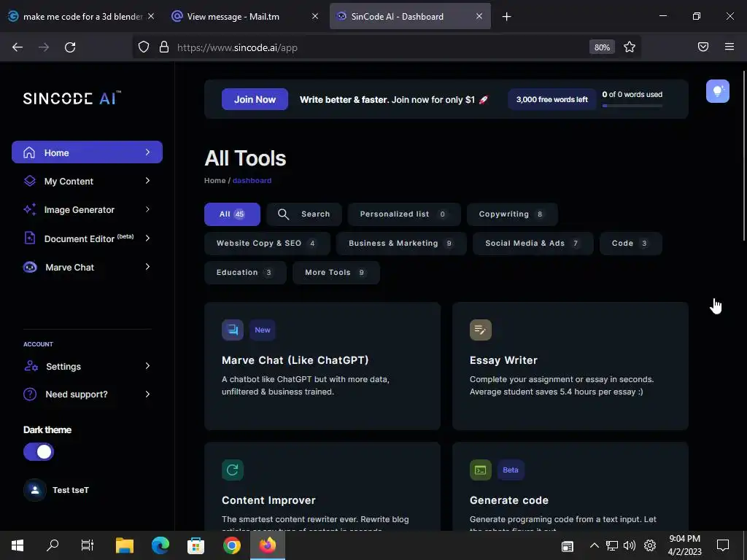Click the Join Now button
Screen dimensions: 747x560
(255, 99)
